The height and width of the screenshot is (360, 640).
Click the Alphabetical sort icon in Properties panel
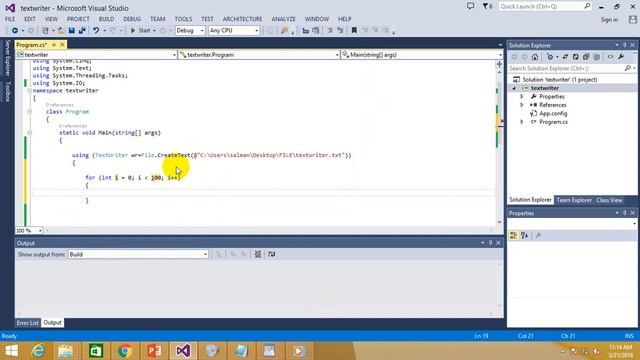coord(524,236)
